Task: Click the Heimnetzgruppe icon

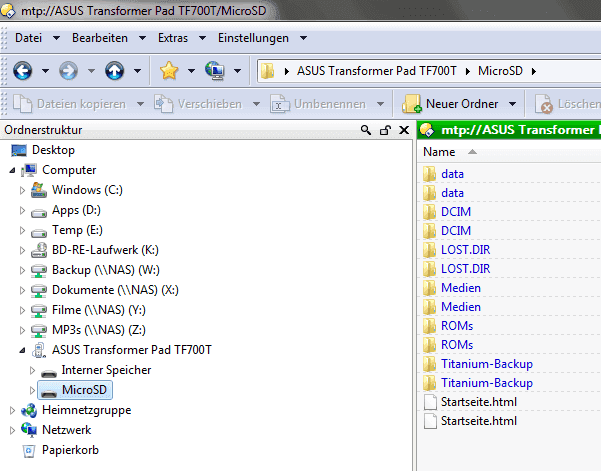Action: pos(29,410)
